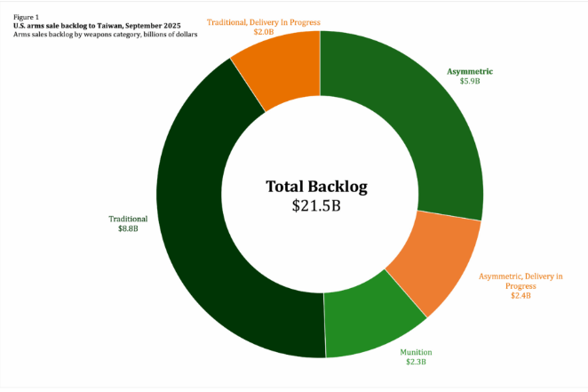Click the "Traditional" label on the left
The width and height of the screenshot is (588, 392).
point(127,219)
